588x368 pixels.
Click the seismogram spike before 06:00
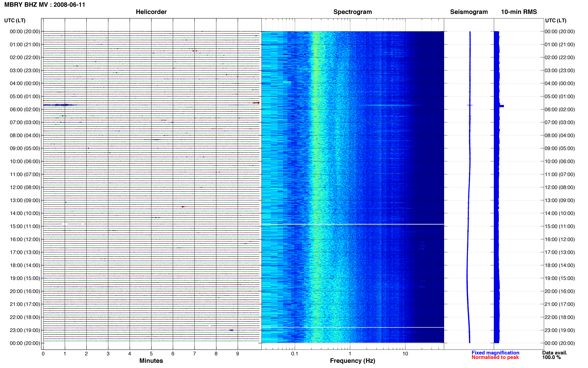[x=470, y=105]
